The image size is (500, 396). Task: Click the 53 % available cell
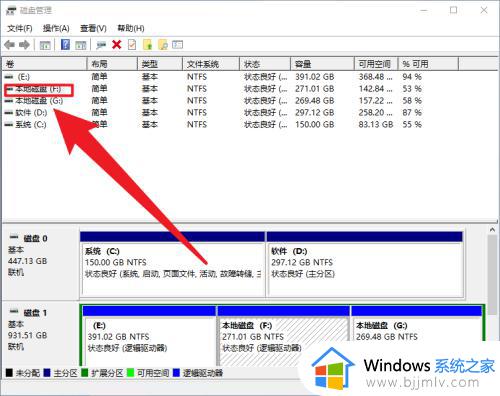click(x=412, y=89)
